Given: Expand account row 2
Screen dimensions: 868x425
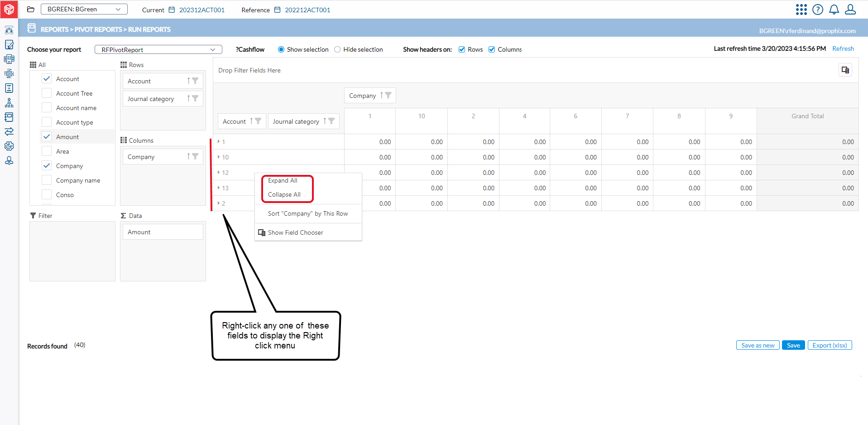Looking at the screenshot, I should [219, 203].
